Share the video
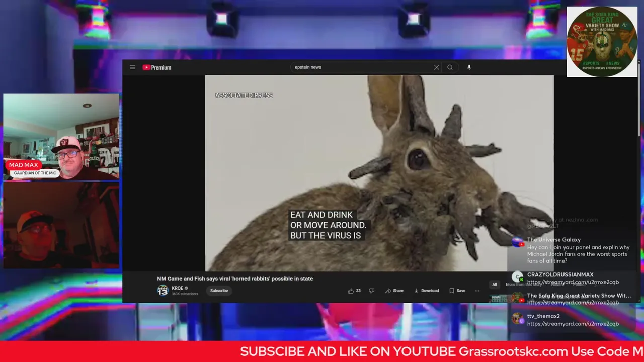The image size is (644, 362). click(394, 291)
